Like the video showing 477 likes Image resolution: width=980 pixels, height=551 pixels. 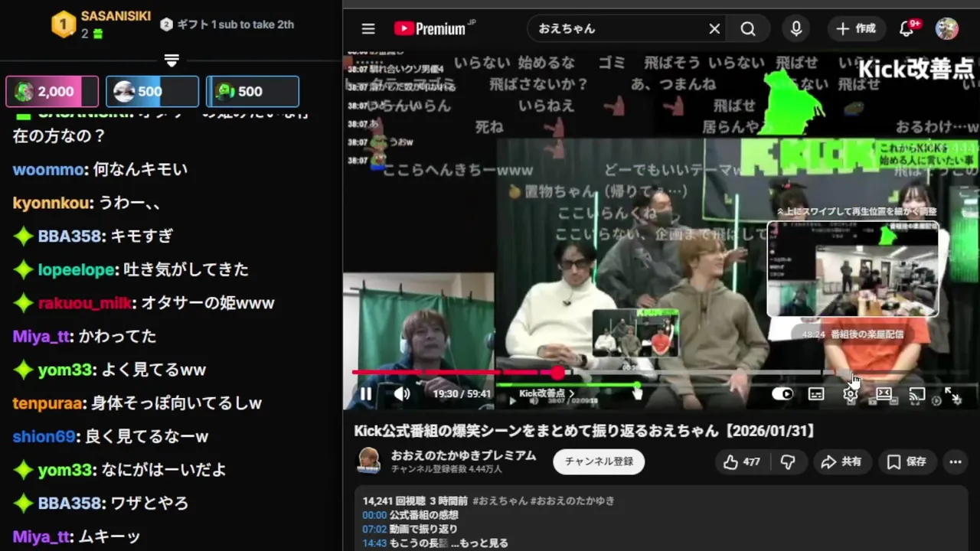coord(741,461)
